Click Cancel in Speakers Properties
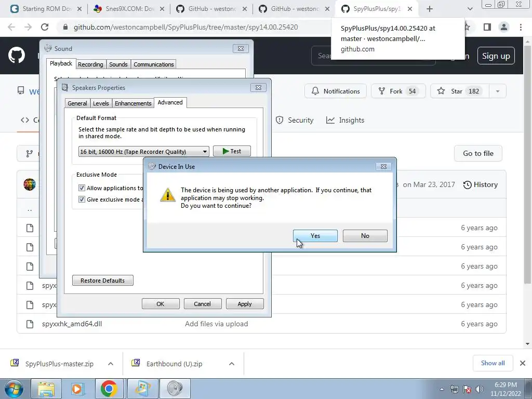The width and height of the screenshot is (532, 399). 203,303
